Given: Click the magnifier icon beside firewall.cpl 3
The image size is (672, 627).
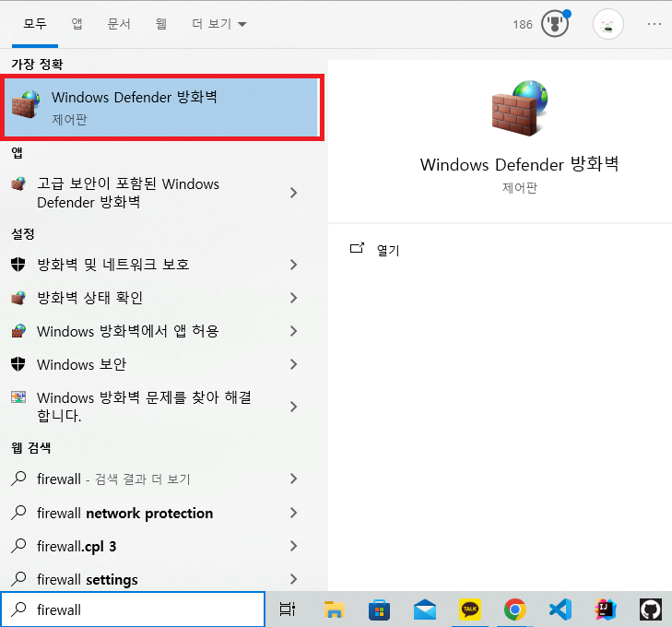Looking at the screenshot, I should click(18, 545).
